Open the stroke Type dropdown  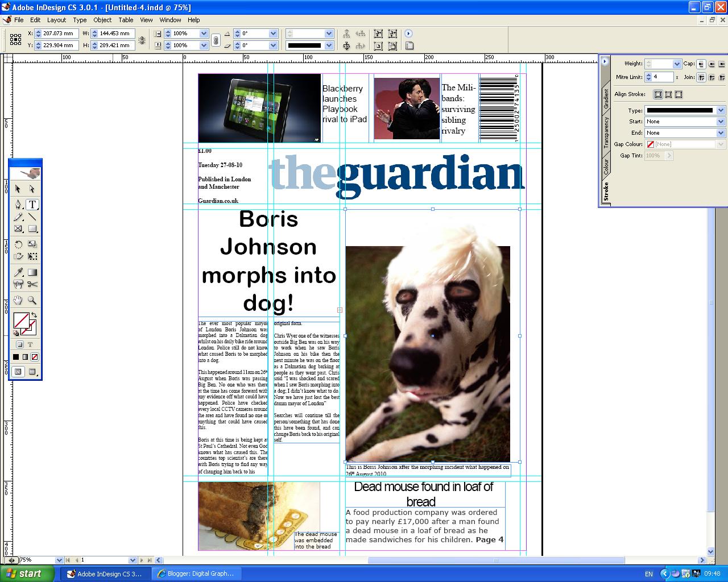[720, 110]
